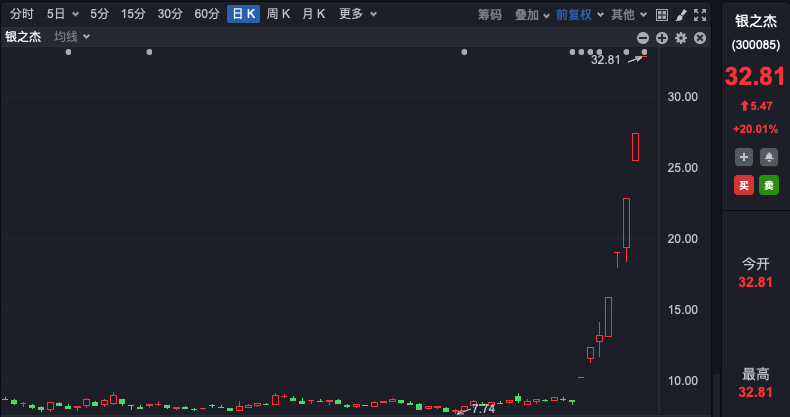Open the 其他 options dropdown
Image resolution: width=790 pixels, height=417 pixels.
[629, 15]
